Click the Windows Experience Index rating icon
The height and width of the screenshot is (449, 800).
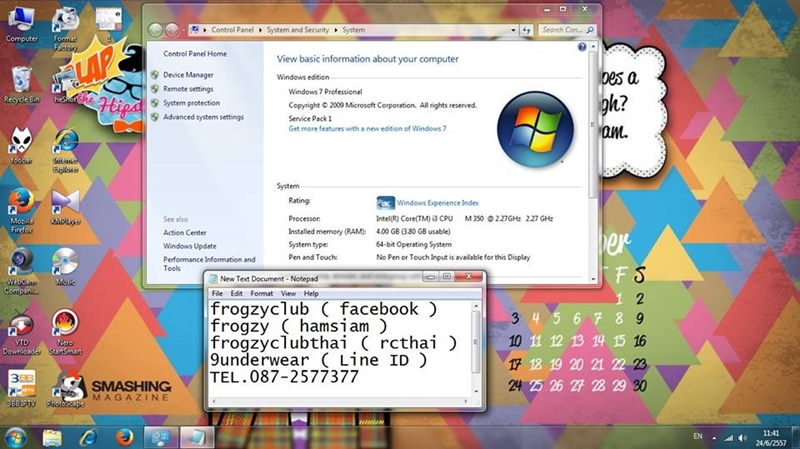pyautogui.click(x=385, y=203)
